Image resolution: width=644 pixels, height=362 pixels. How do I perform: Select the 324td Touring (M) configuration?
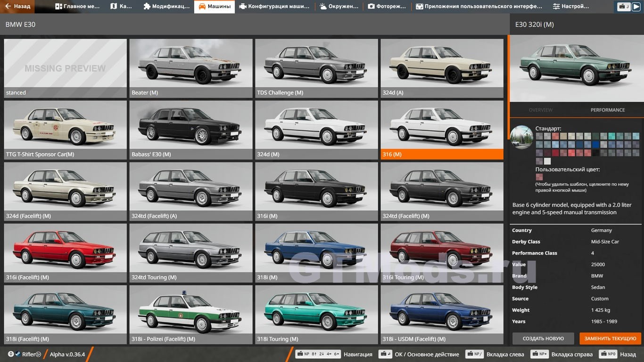point(191,253)
